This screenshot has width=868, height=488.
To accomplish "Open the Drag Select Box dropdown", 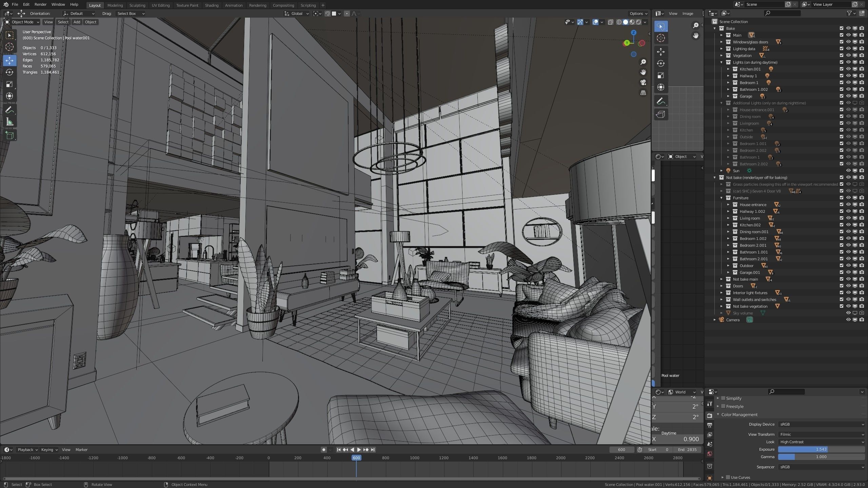I will (131, 14).
